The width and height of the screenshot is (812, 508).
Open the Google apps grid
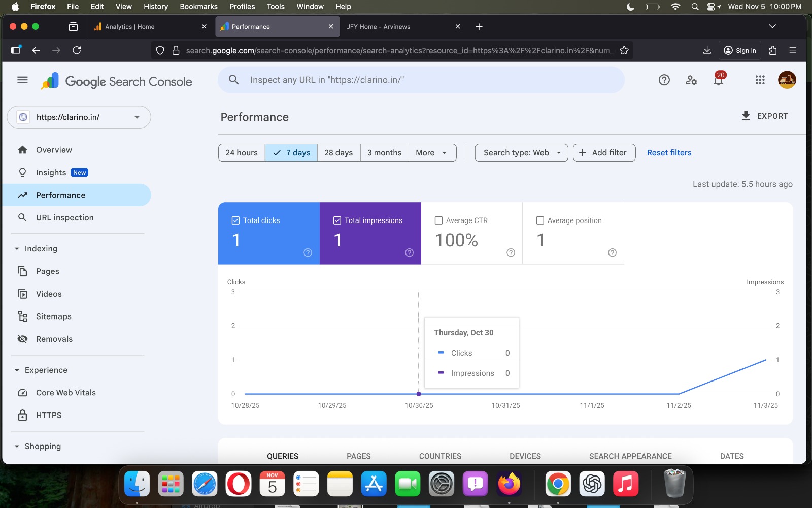[760, 80]
